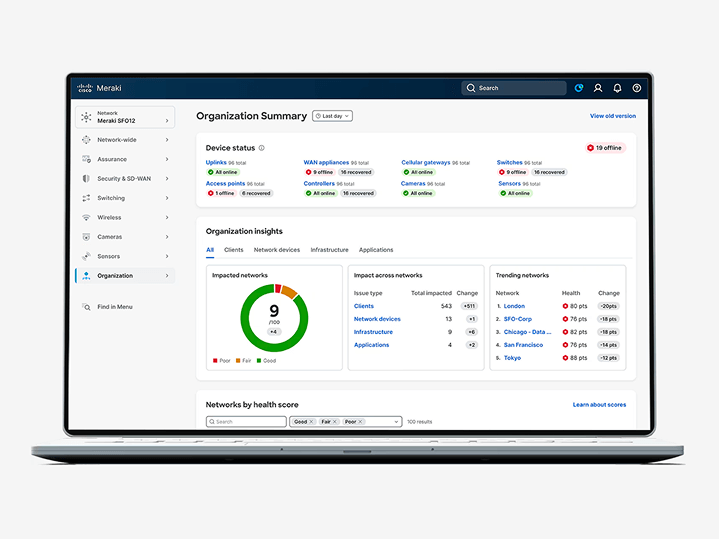The width and height of the screenshot is (719, 539).
Task: Expand the Organization menu chevron
Action: pyautogui.click(x=167, y=275)
